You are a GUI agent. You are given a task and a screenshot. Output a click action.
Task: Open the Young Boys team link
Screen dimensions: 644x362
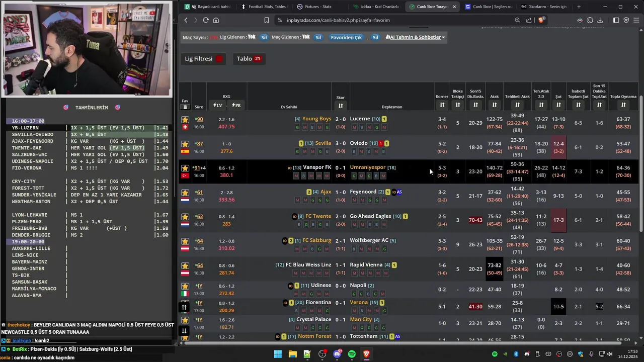pyautogui.click(x=317, y=119)
